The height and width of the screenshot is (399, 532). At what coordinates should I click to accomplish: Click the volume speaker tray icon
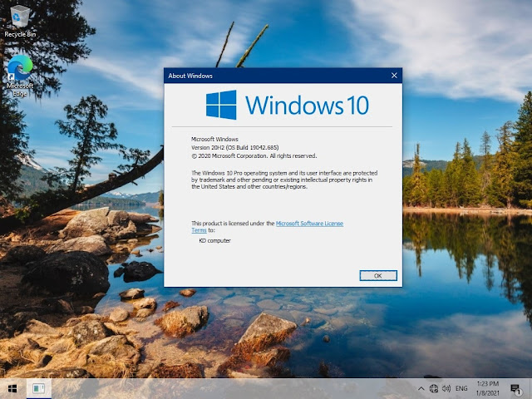(x=446, y=389)
